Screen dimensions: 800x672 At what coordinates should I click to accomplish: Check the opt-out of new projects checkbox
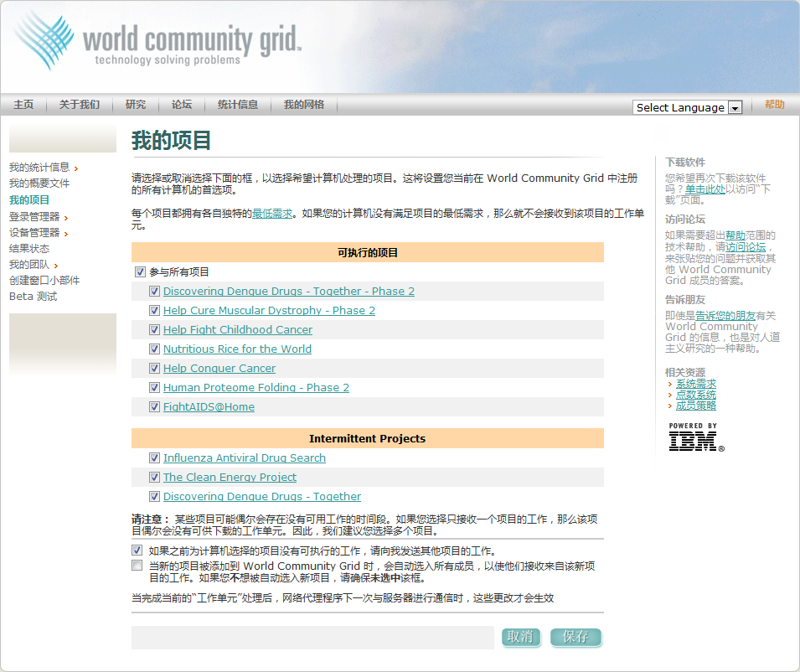coord(137,566)
